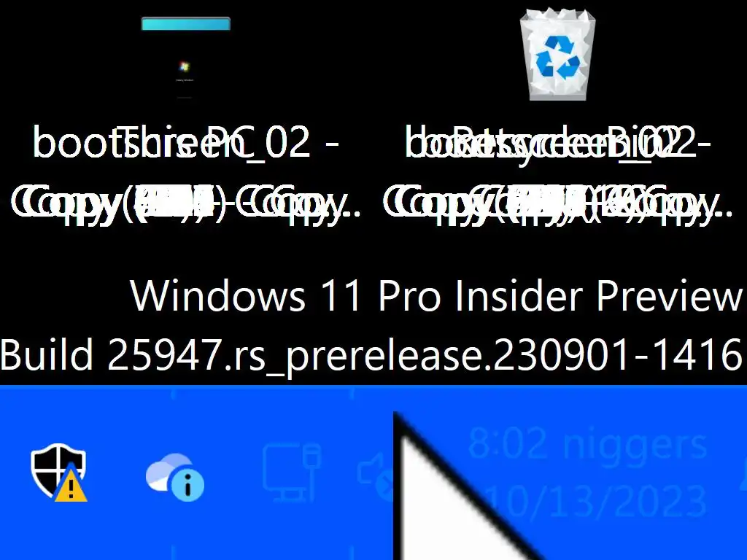The width and height of the screenshot is (747, 560).
Task: Open the faded network connection tray icon
Action: point(292,472)
